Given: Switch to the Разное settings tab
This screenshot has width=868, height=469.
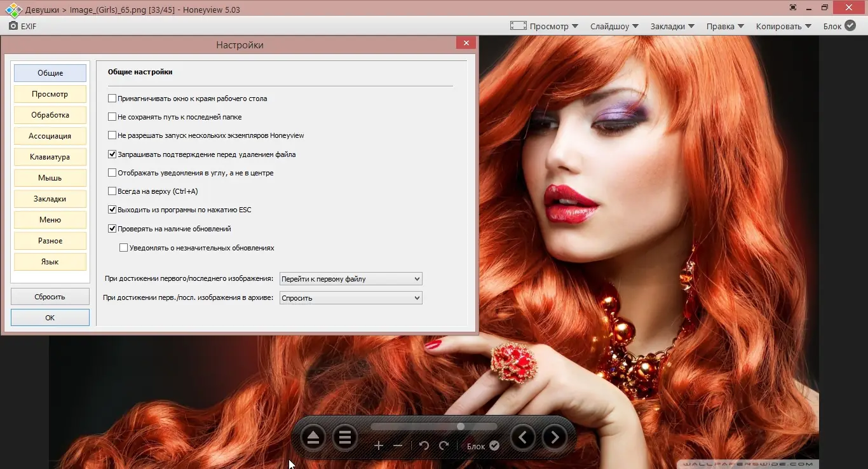Looking at the screenshot, I should tap(50, 241).
